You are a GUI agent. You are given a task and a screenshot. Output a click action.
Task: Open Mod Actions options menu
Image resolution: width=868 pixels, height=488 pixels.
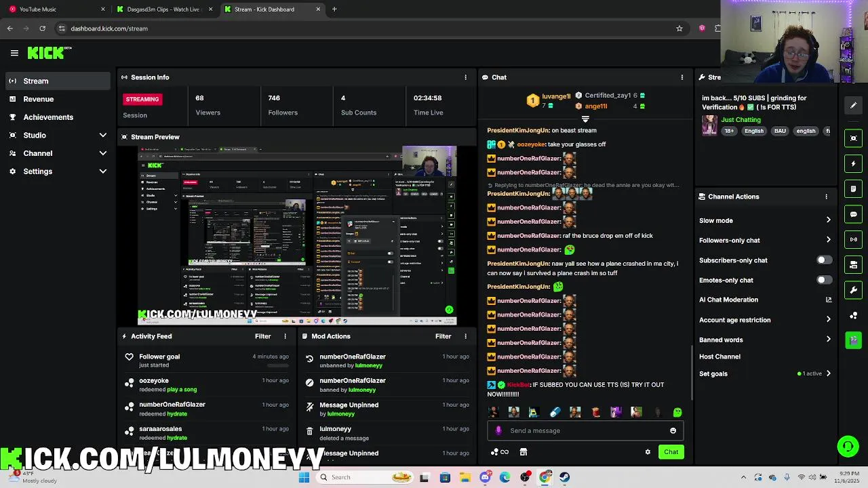click(x=465, y=336)
